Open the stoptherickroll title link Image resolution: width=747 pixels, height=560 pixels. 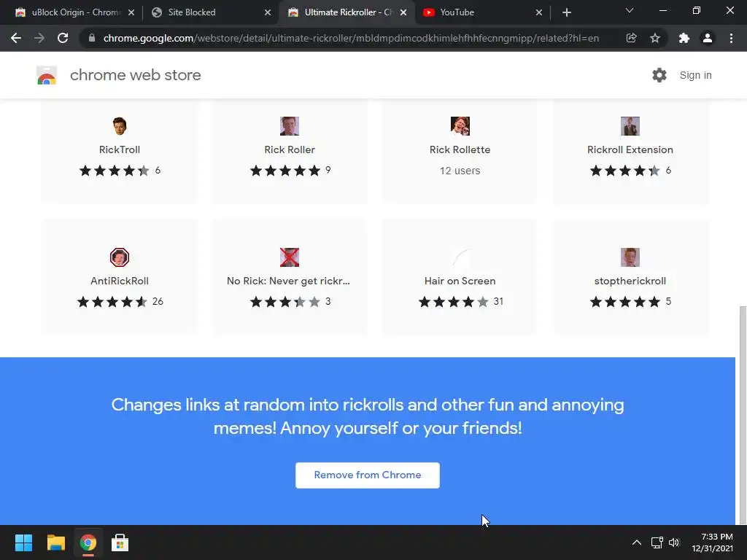click(630, 281)
